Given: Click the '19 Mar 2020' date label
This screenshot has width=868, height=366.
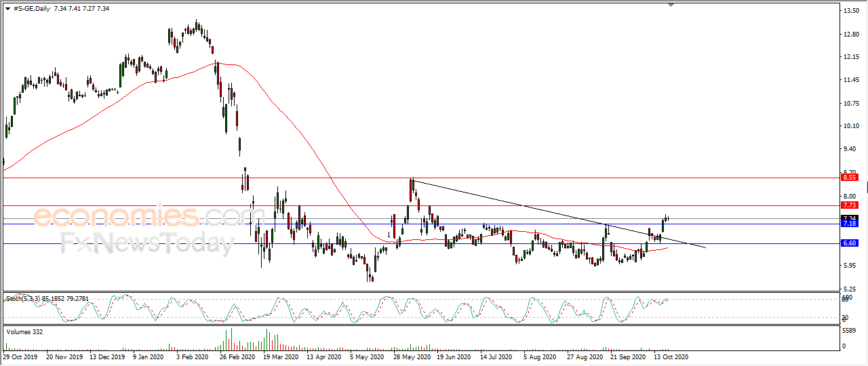Looking at the screenshot, I should 281,356.
